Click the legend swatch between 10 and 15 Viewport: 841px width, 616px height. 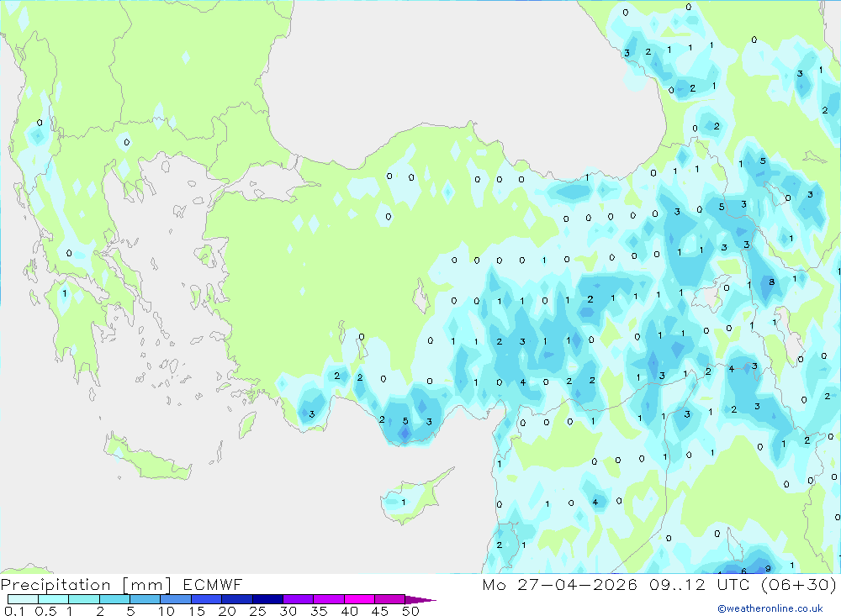tap(176, 599)
